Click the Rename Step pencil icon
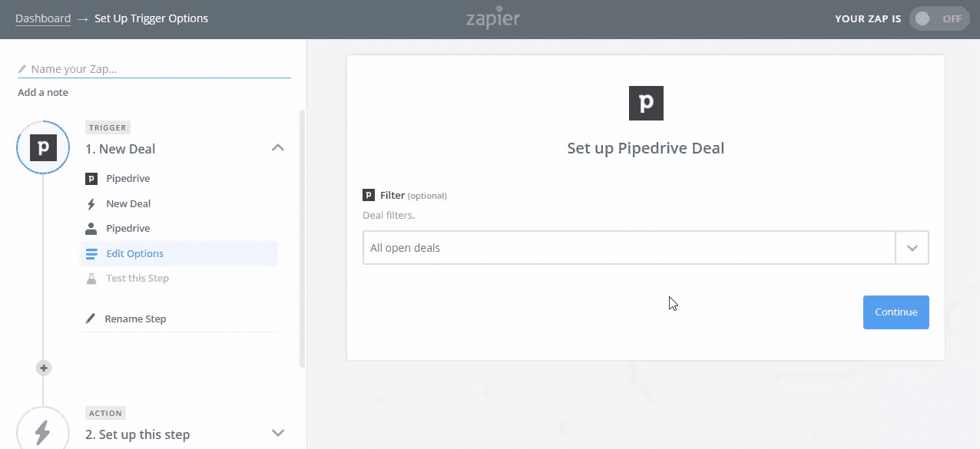This screenshot has height=449, width=980. click(x=91, y=319)
